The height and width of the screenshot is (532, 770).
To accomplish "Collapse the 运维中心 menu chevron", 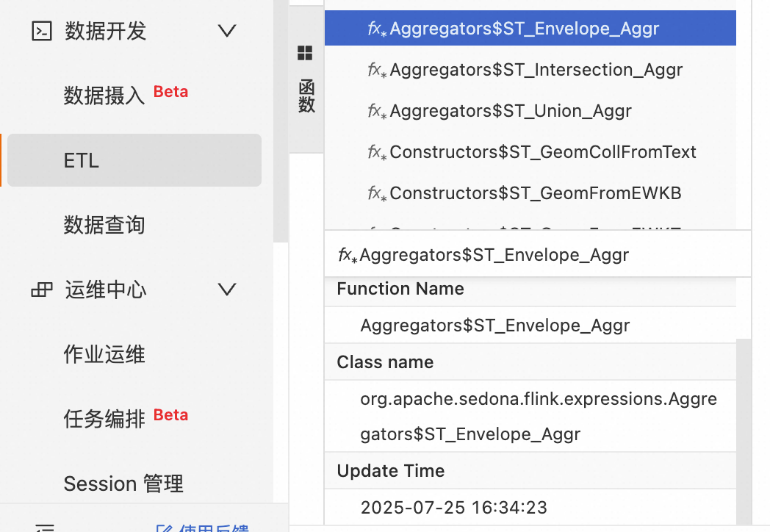I will 227,290.
